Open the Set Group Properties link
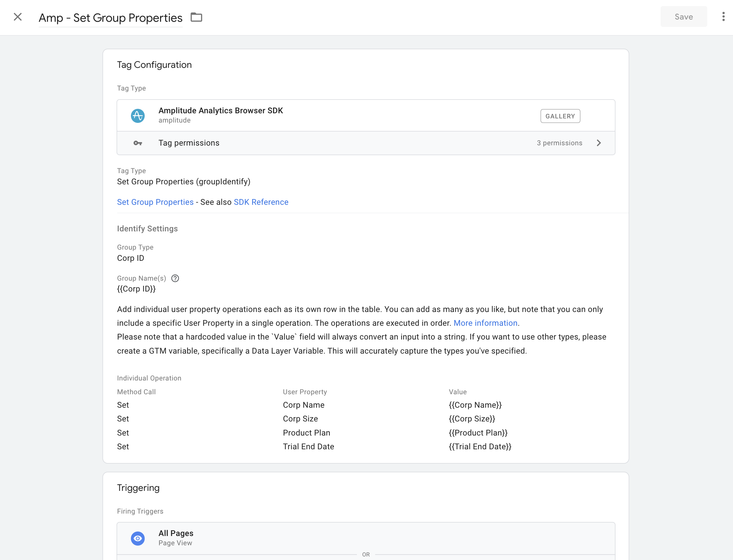Image resolution: width=733 pixels, height=560 pixels. coord(155,202)
